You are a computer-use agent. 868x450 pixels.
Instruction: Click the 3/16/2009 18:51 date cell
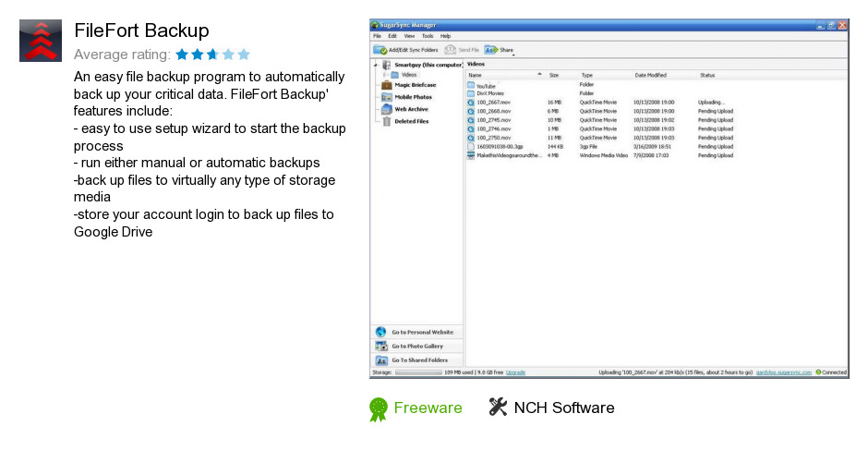[x=652, y=147]
